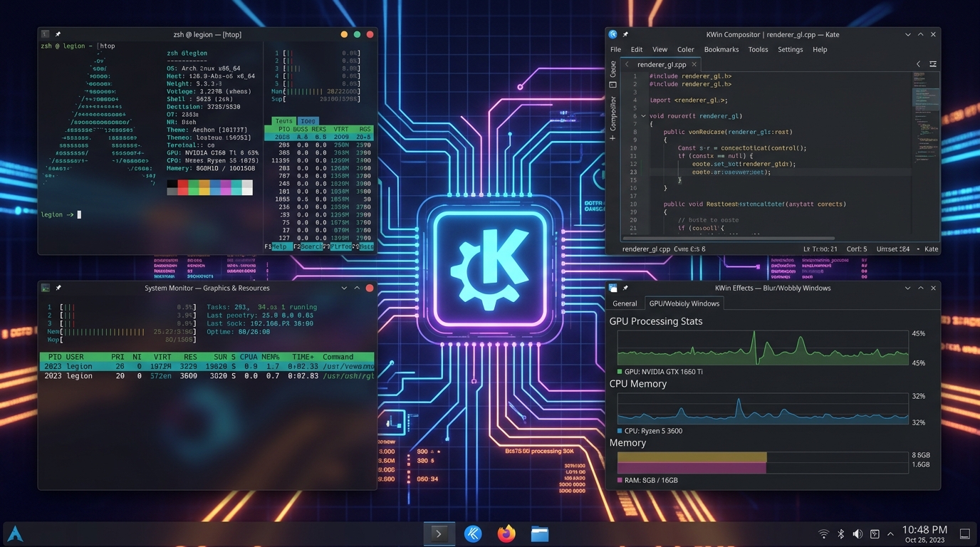Click the square icon in Kate's left sidebar
This screenshot has width=980, height=547.
[612, 85]
